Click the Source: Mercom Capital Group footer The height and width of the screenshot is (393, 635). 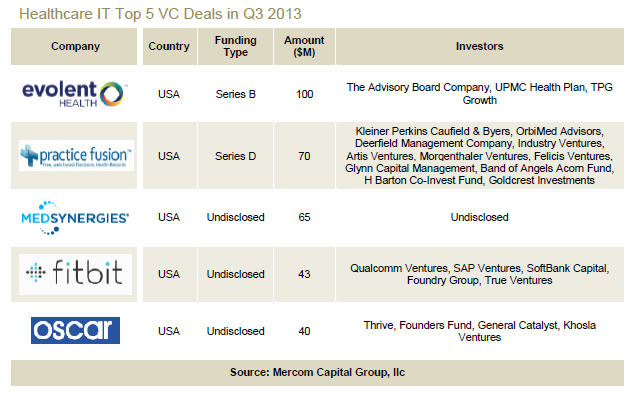[x=318, y=372]
